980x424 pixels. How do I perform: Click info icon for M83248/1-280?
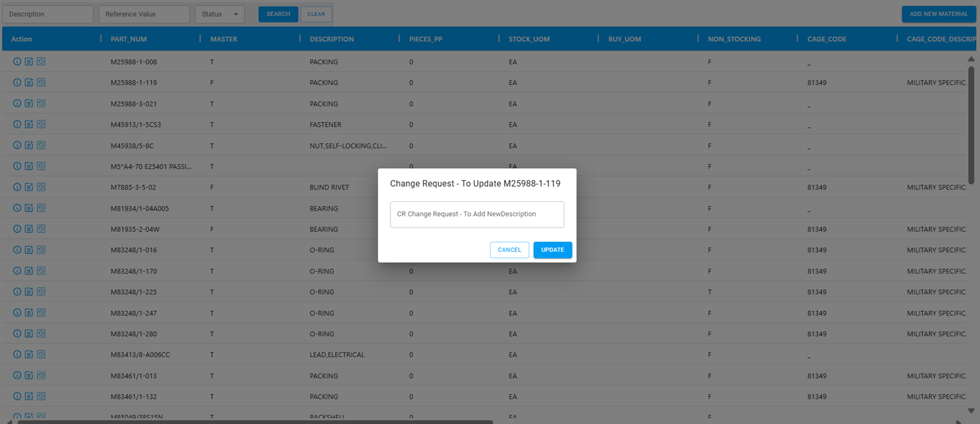(x=17, y=334)
